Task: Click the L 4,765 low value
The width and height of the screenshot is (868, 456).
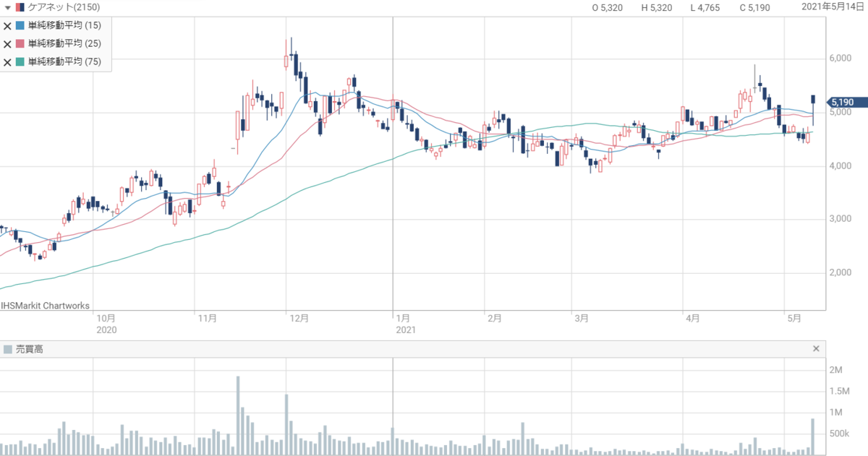Action: click(x=705, y=8)
